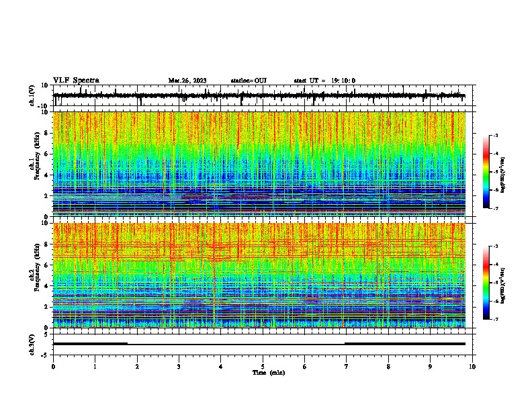Click time axis tick label "10"

472,367
